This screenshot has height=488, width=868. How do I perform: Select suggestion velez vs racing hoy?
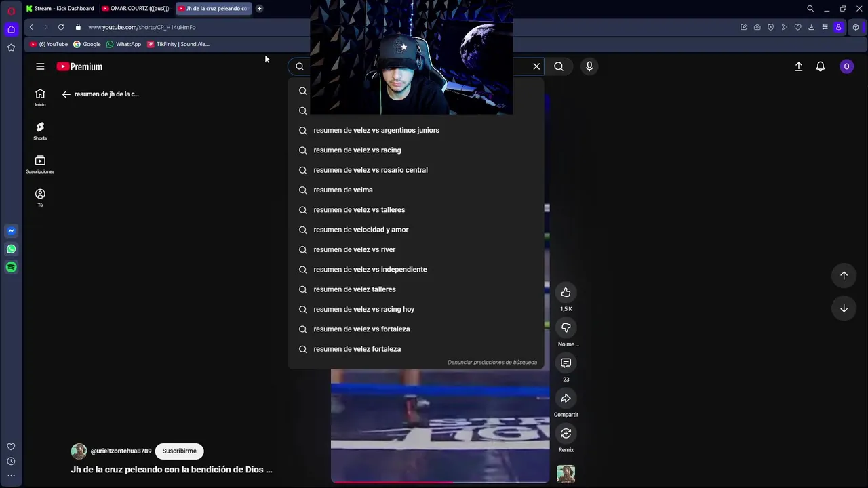tap(416, 309)
